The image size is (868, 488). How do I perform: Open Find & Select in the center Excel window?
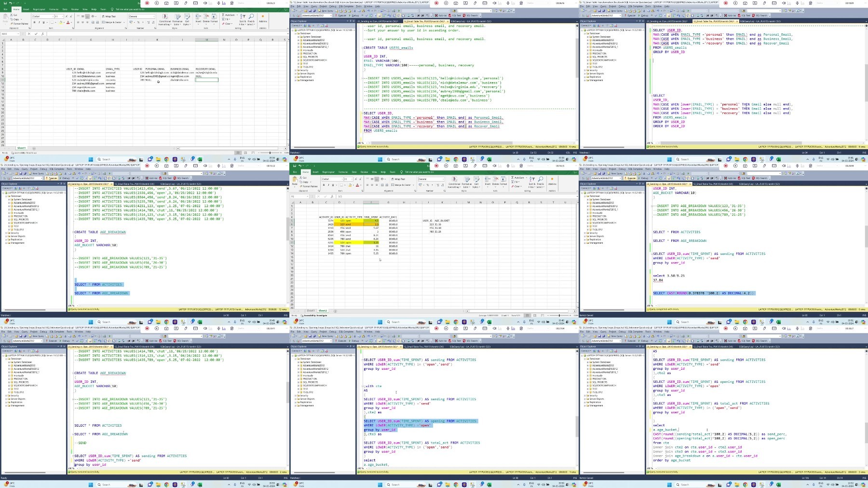(x=541, y=181)
